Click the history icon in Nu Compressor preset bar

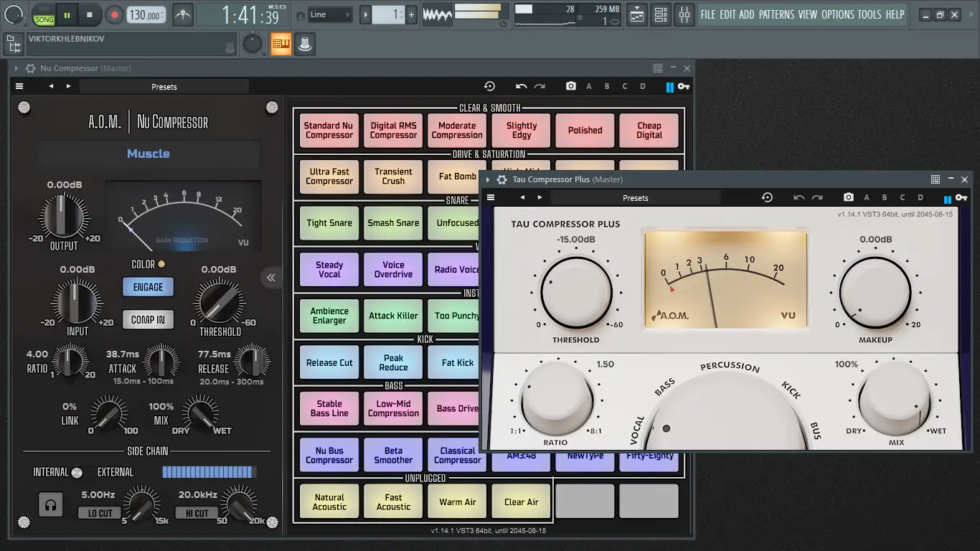[489, 86]
